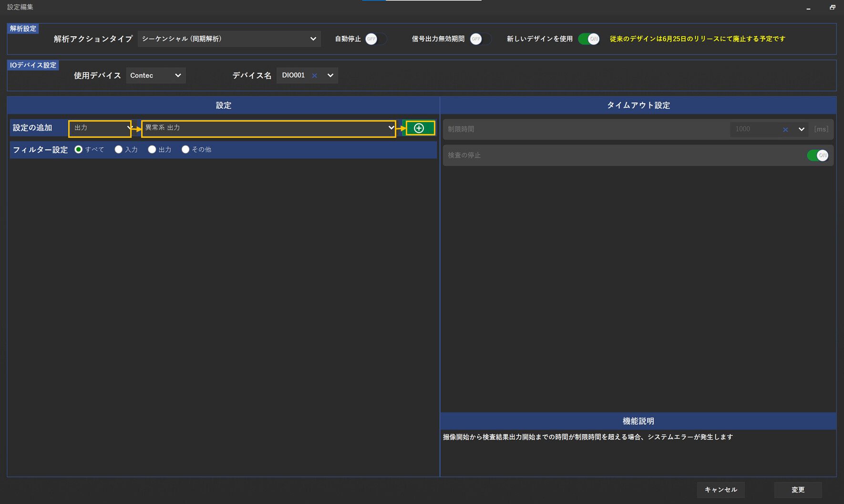Click the 制限時間 label

461,129
